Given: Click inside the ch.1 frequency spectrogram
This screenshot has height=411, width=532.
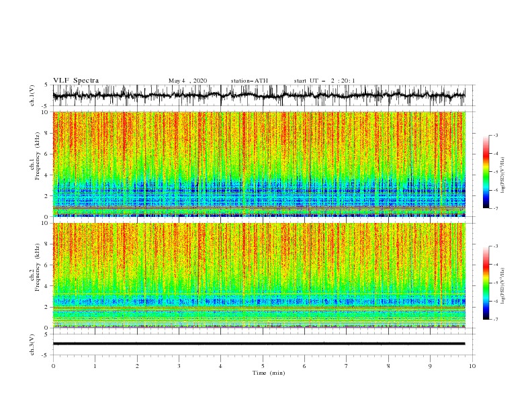Looking at the screenshot, I should tap(259, 164).
